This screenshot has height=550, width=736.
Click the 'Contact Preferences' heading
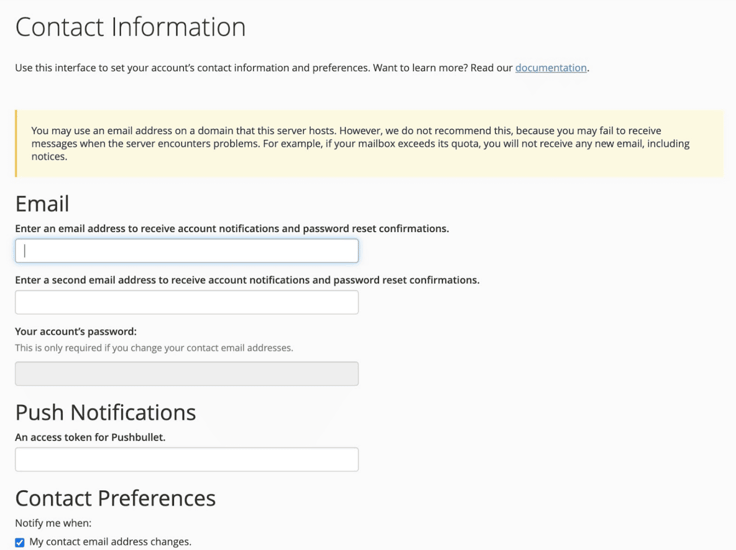pyautogui.click(x=115, y=498)
